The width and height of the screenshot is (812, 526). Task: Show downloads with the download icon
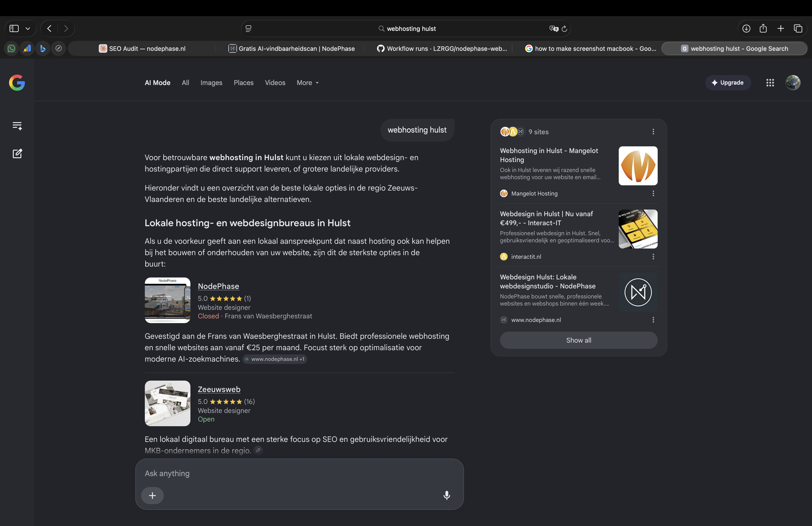(746, 28)
